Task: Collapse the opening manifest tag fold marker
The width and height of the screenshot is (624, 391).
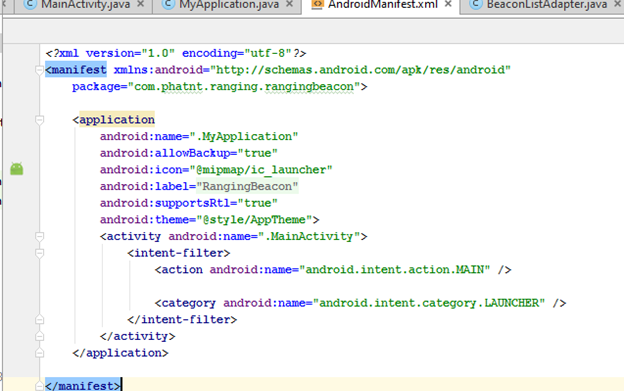Action: pos(39,70)
